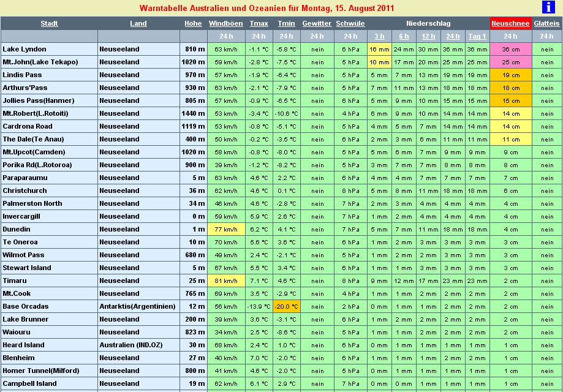Select the Waiouru city cell
This screenshot has height=392, width=563.
click(49, 333)
